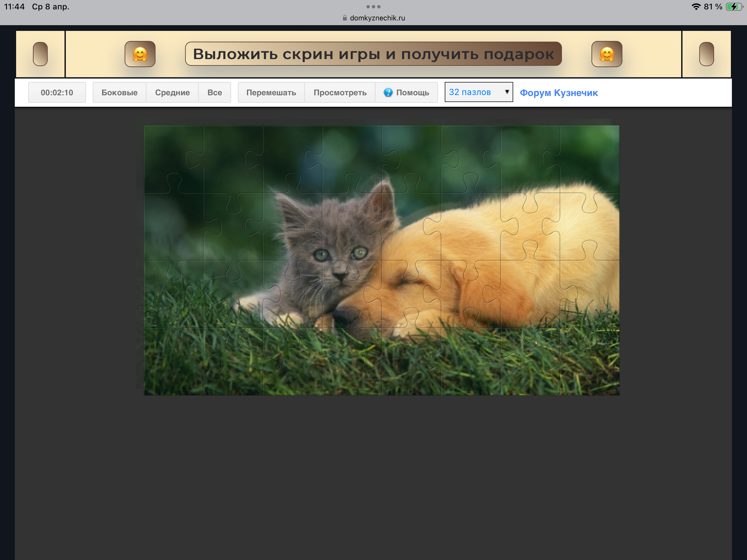747x560 pixels.
Task: Click the dropdown arrow next to 32 пазлов
Action: click(x=507, y=92)
